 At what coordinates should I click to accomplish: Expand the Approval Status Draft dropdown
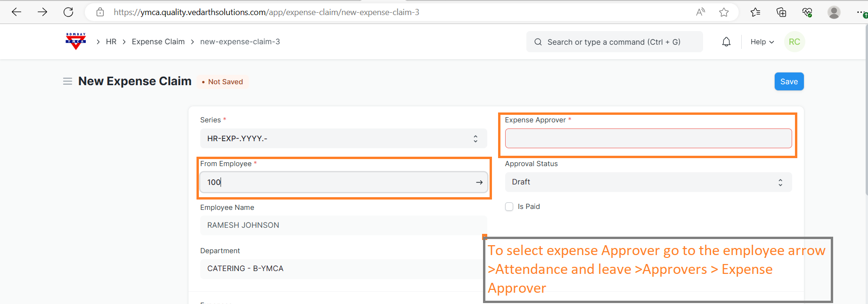[x=648, y=182]
